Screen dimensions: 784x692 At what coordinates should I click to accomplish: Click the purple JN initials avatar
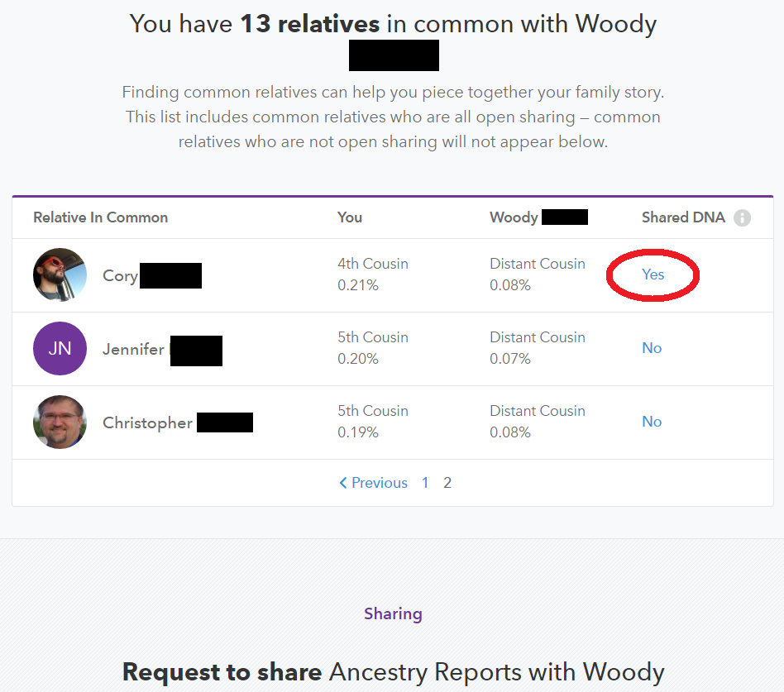point(60,348)
